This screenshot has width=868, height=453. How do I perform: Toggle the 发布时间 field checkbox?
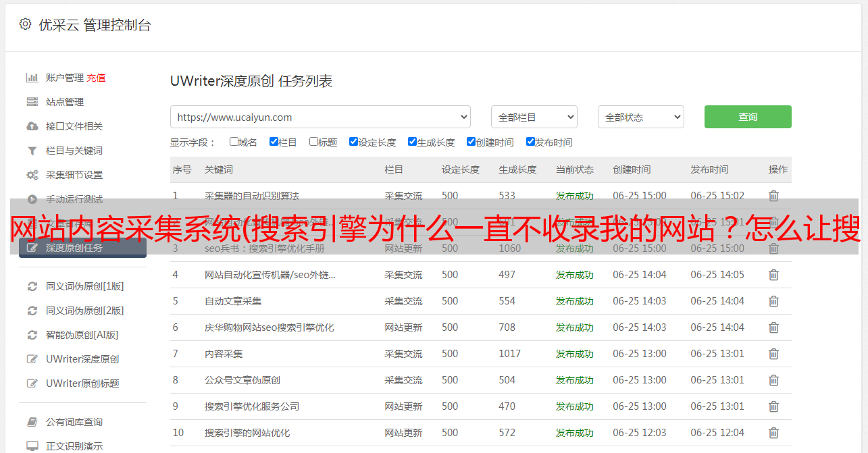530,142
